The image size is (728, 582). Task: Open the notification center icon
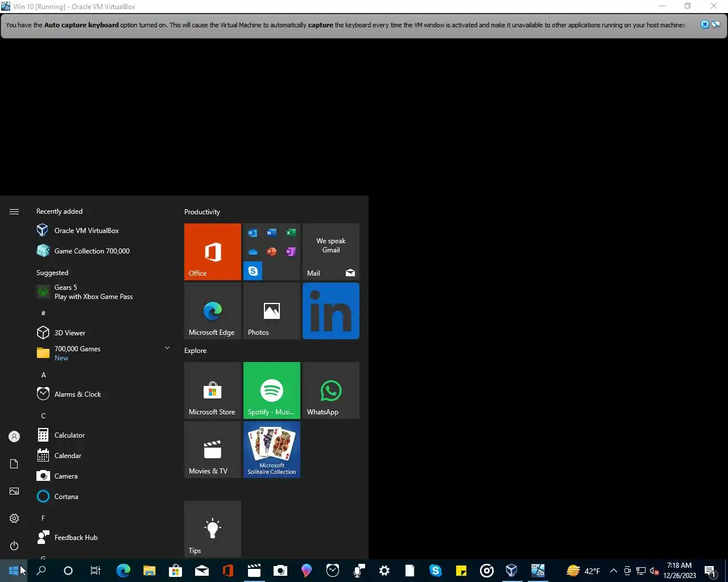[710, 571]
